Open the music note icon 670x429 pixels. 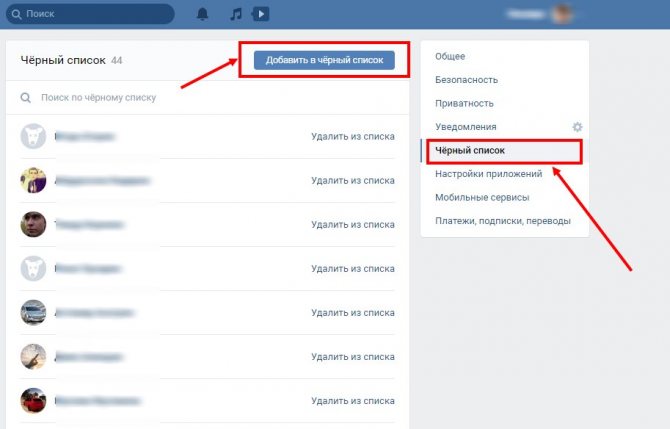[x=236, y=14]
